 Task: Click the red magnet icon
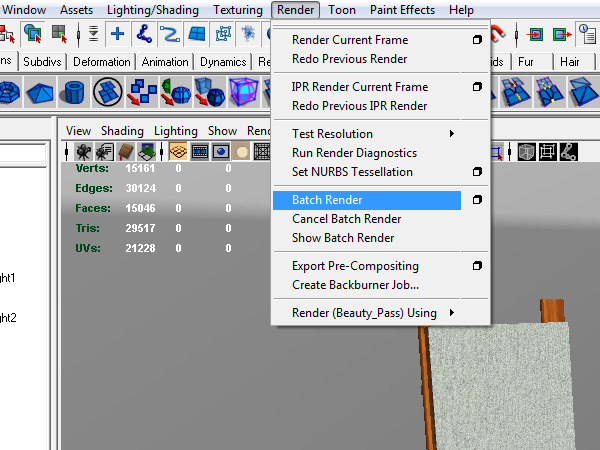pyautogui.click(x=498, y=33)
